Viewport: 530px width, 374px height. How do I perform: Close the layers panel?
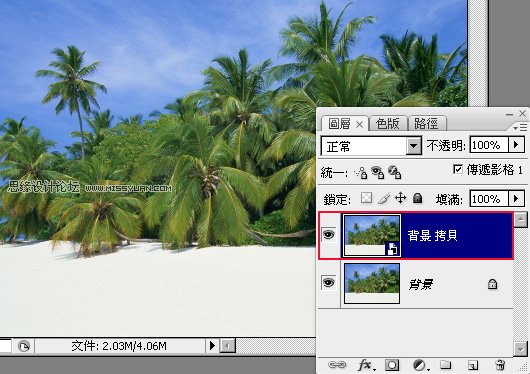pos(523,114)
